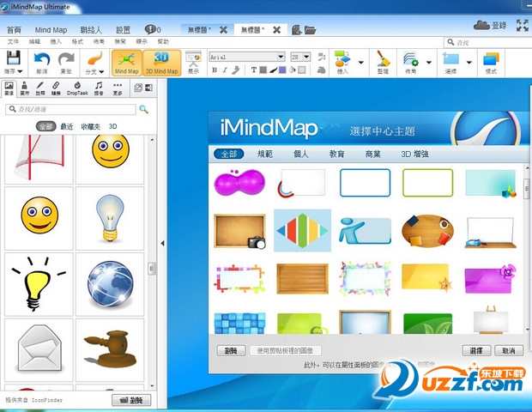Click the 選擇 choose button in dialog
Screen dimensions: 532x412
(x=476, y=350)
